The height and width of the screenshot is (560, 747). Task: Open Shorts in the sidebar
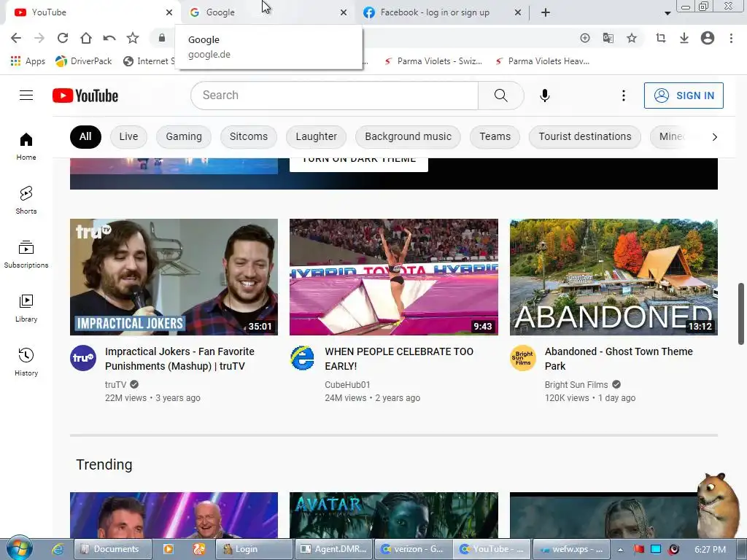pos(26,200)
